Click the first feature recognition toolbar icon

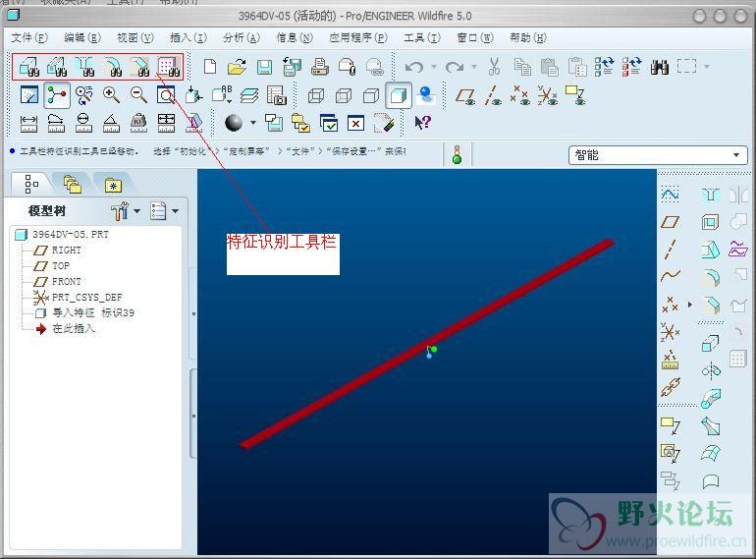click(x=29, y=67)
